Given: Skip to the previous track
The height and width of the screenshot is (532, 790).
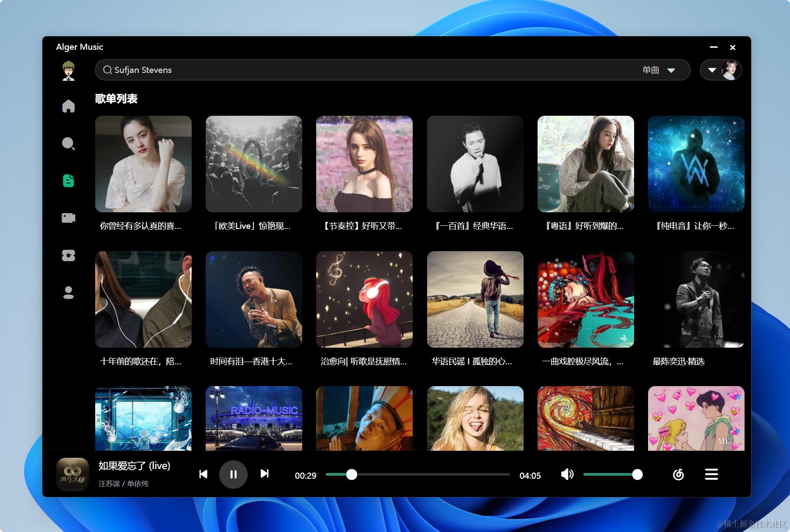Looking at the screenshot, I should coord(203,474).
